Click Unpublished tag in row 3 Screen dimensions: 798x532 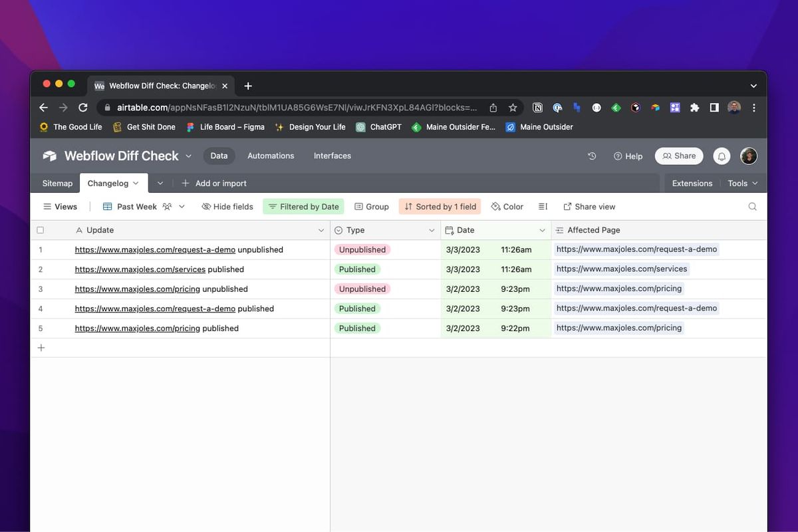[x=362, y=289]
